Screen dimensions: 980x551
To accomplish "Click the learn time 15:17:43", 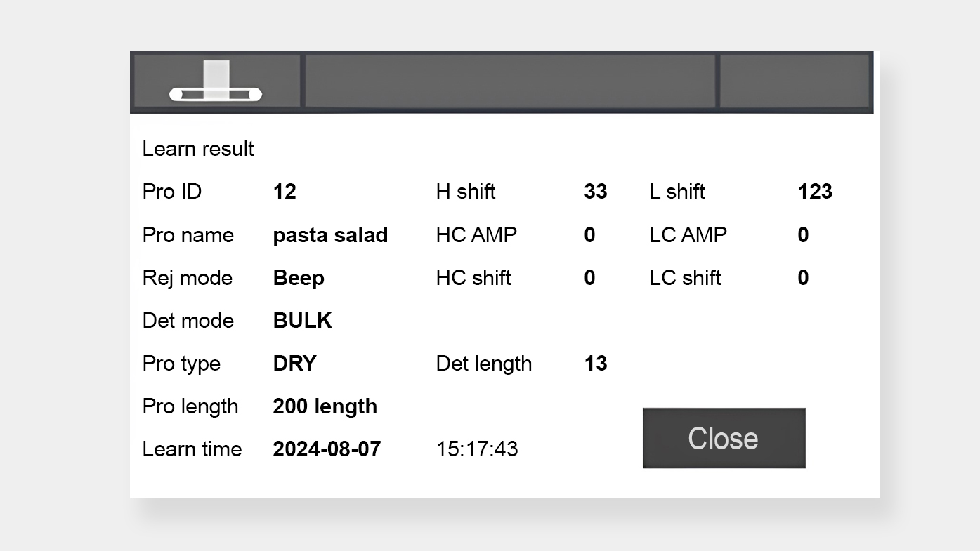I will [477, 449].
